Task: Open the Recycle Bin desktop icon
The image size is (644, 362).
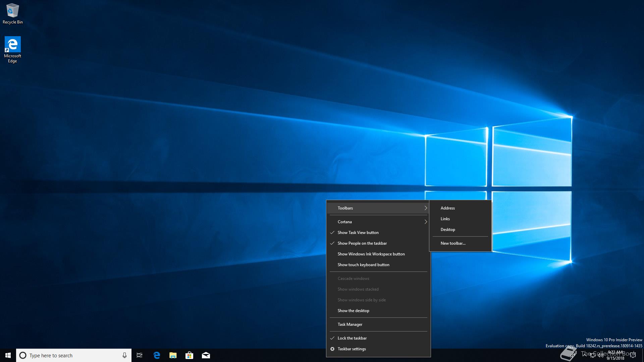Action: pos(13,14)
